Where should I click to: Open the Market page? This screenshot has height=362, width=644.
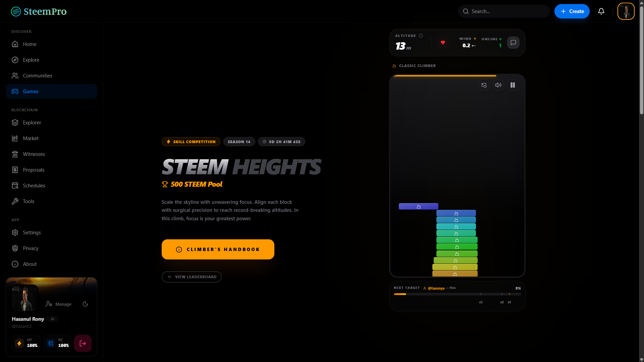(51, 138)
